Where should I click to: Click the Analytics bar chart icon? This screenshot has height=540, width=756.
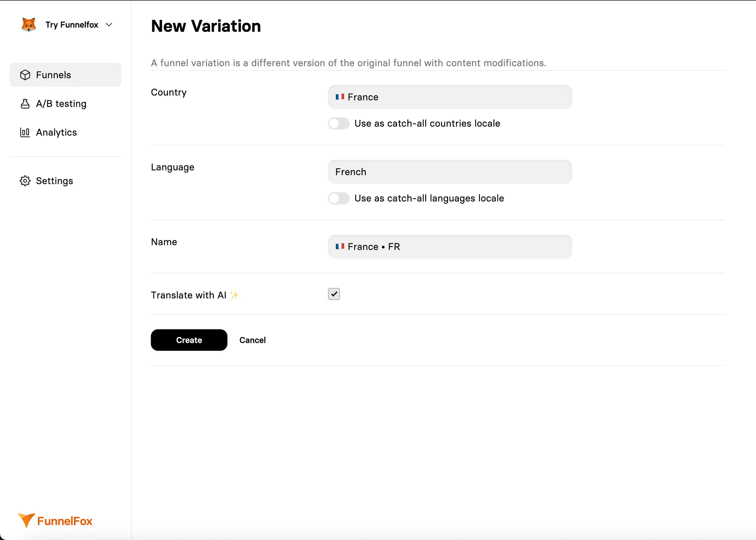tap(25, 133)
